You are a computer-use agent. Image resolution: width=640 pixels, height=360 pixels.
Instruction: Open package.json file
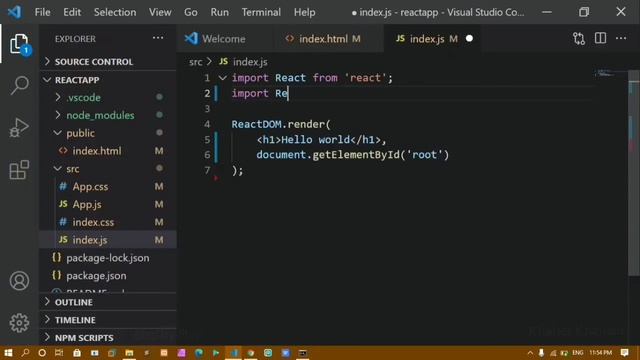108,276
